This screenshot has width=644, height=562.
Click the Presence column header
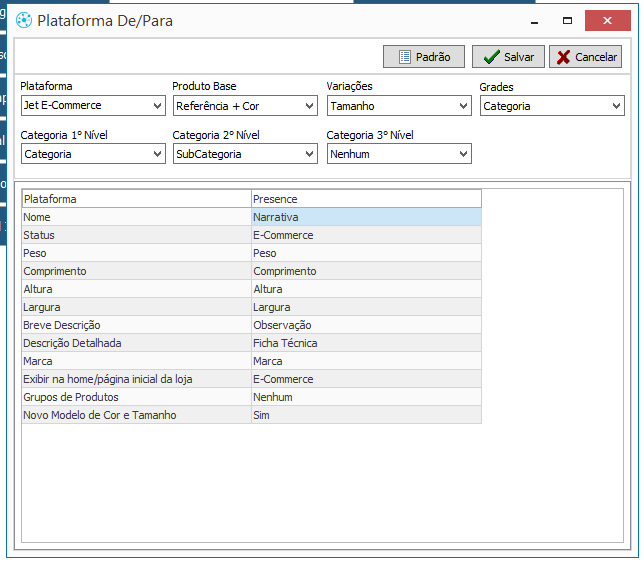tap(366, 199)
